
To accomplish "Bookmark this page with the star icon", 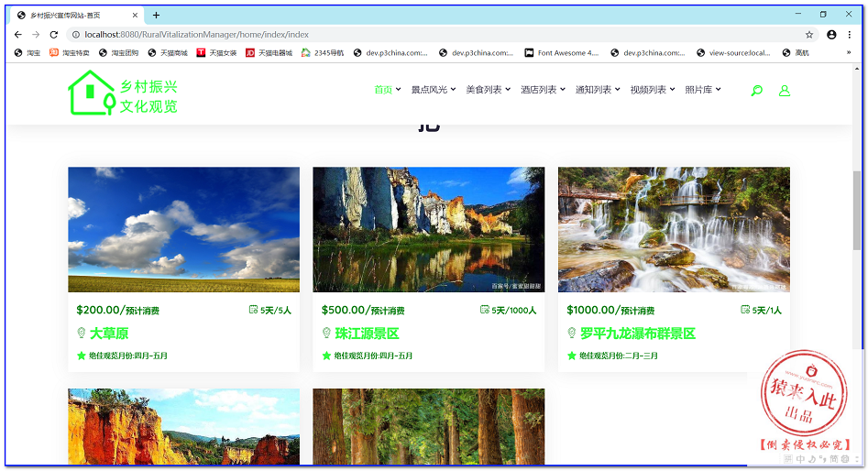I will point(809,34).
